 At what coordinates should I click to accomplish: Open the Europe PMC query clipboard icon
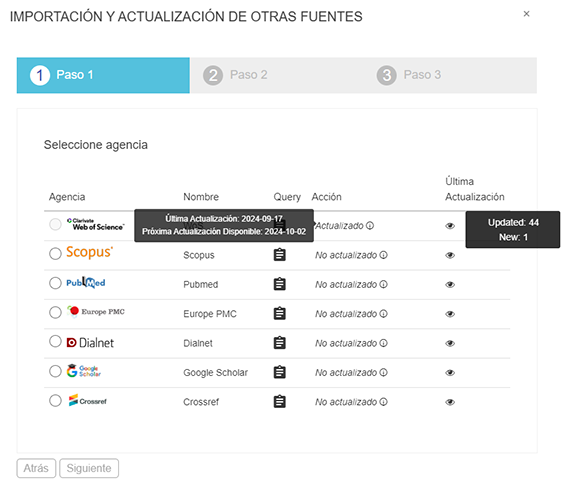280,313
